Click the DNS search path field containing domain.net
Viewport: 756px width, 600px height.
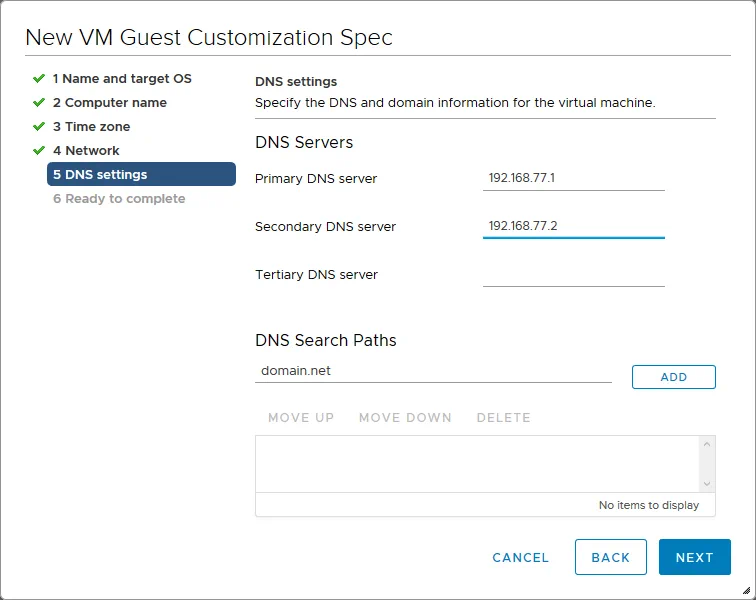click(x=432, y=371)
